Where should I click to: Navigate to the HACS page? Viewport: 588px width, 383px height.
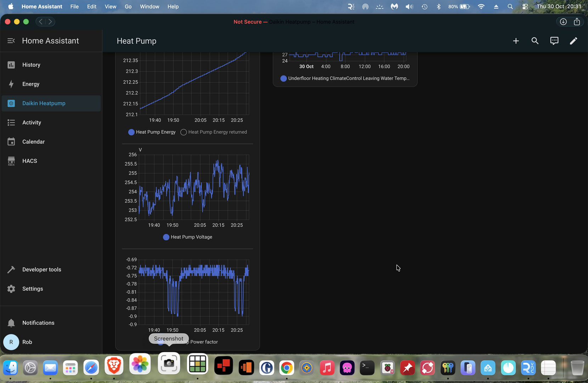point(29,161)
